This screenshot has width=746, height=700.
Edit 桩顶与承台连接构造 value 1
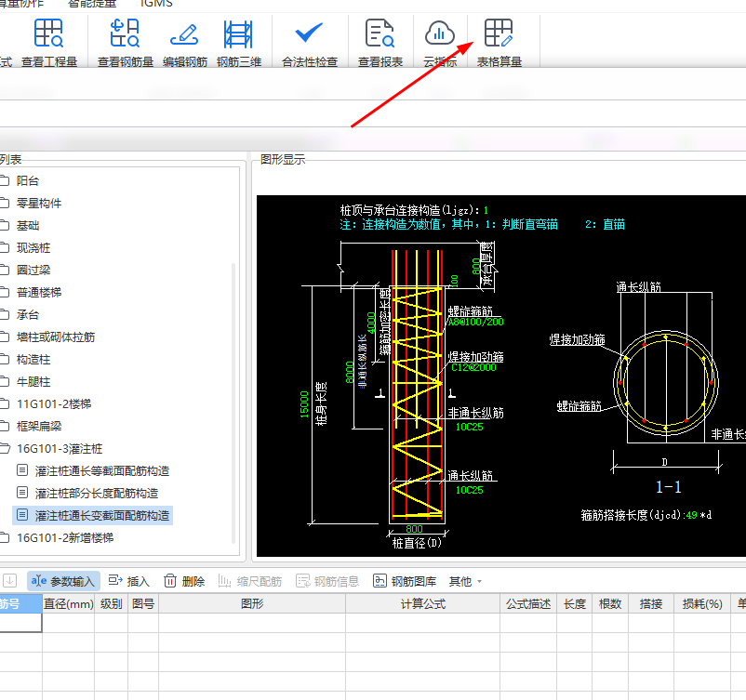(486, 210)
